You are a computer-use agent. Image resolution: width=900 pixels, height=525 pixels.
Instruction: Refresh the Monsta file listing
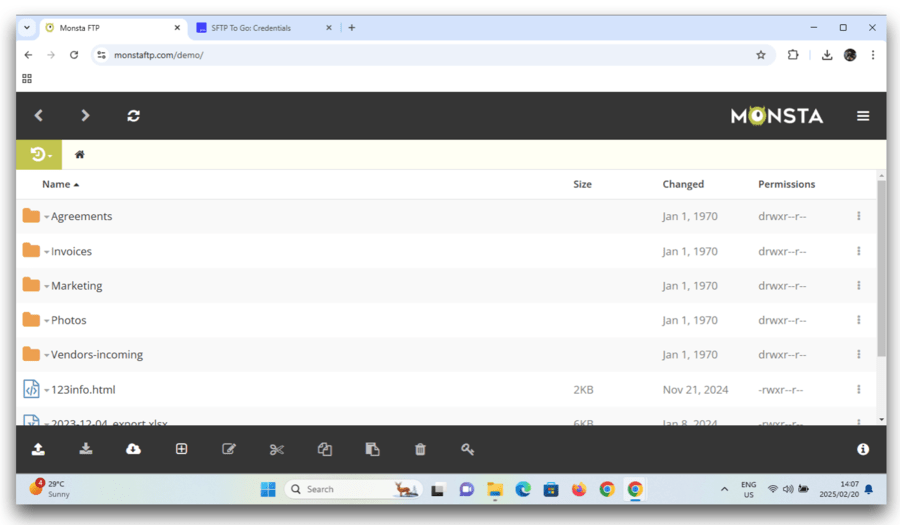coord(133,116)
